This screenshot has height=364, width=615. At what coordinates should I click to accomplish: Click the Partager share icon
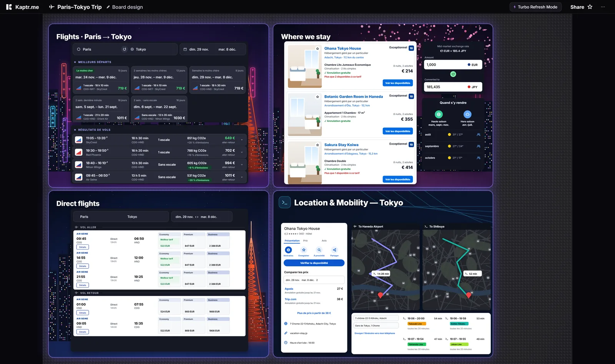pyautogui.click(x=334, y=250)
